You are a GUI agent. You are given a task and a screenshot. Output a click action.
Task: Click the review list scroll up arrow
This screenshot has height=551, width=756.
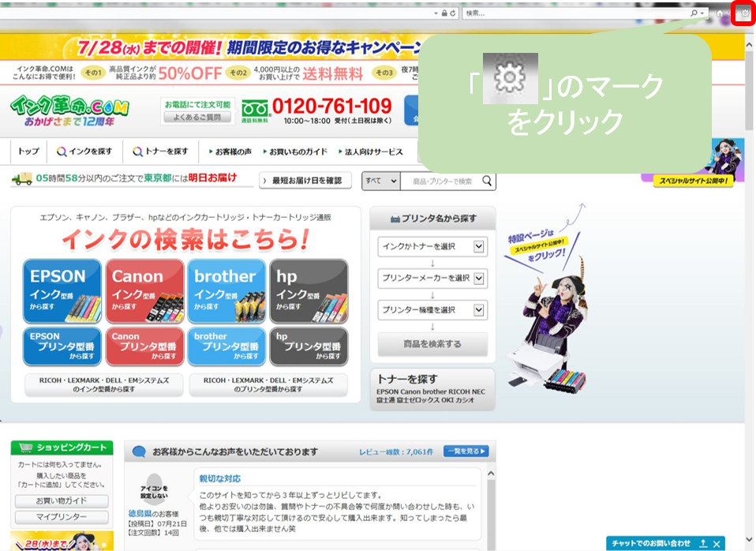[491, 474]
